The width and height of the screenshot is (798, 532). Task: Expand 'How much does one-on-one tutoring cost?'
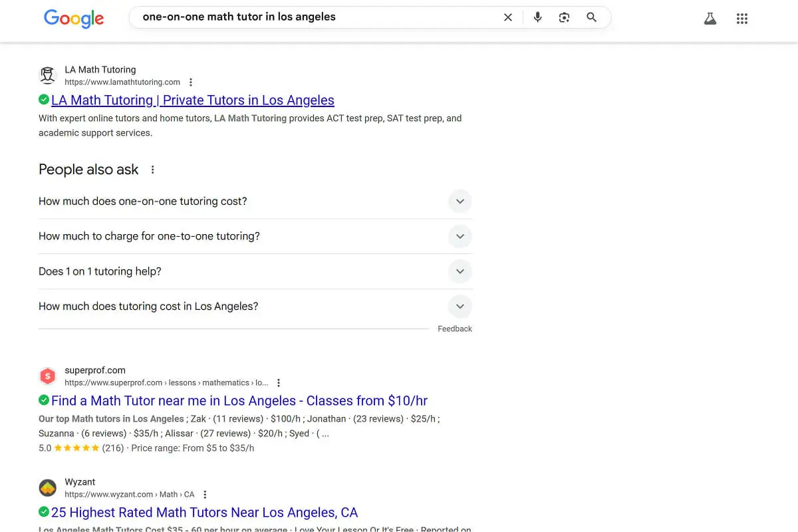[460, 201]
